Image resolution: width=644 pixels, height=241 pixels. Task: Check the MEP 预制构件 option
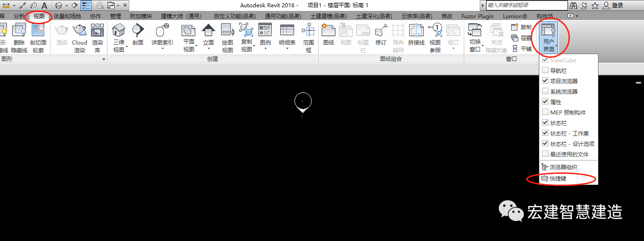click(x=545, y=112)
